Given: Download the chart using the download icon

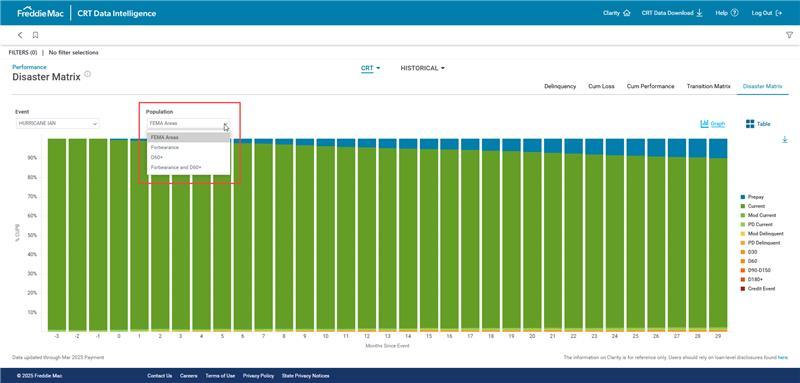Looking at the screenshot, I should point(785,139).
